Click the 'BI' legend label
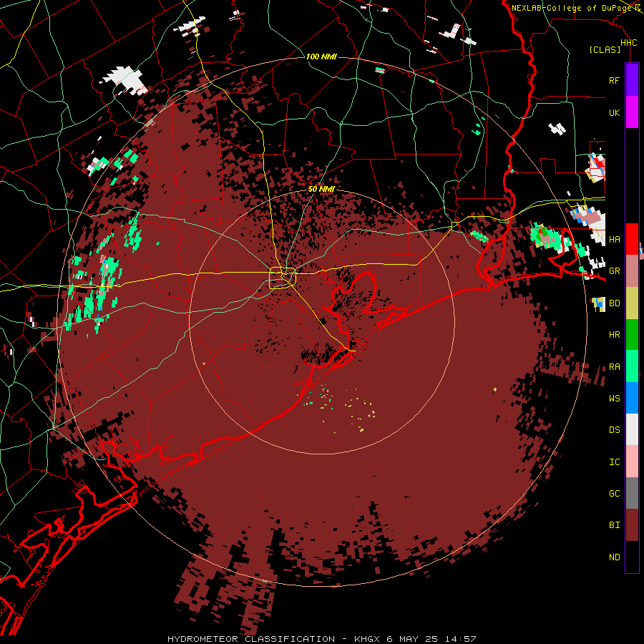The image size is (644, 644). (614, 525)
